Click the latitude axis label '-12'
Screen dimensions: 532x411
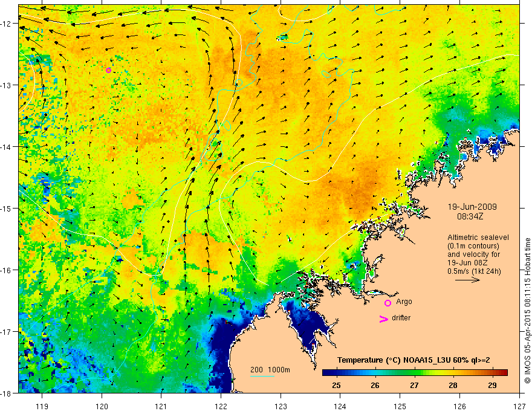coord(7,24)
